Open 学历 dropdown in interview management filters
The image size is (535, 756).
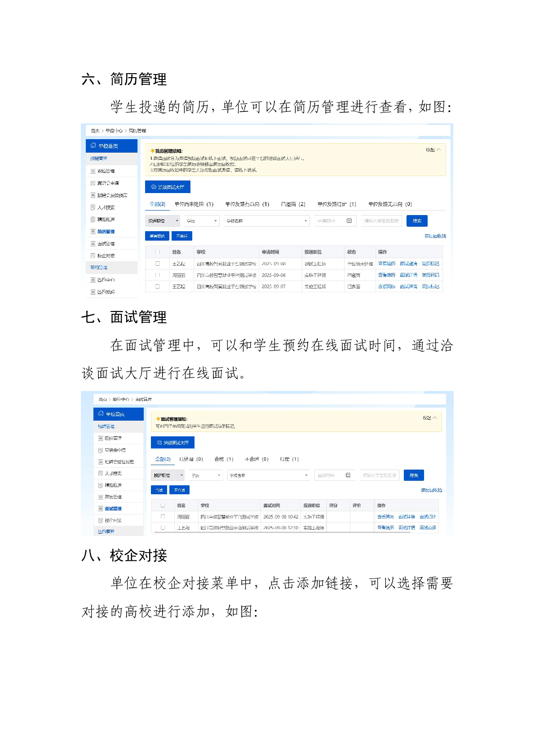point(206,475)
